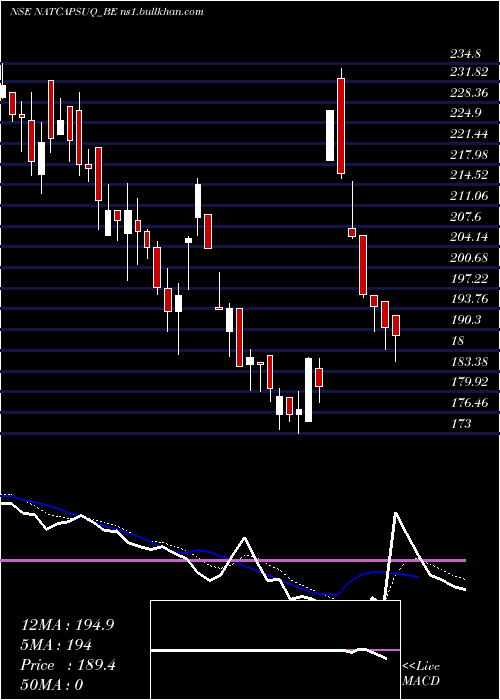500x700 pixels.
Task: Select the 197.22 axis label
Action: point(469,279)
